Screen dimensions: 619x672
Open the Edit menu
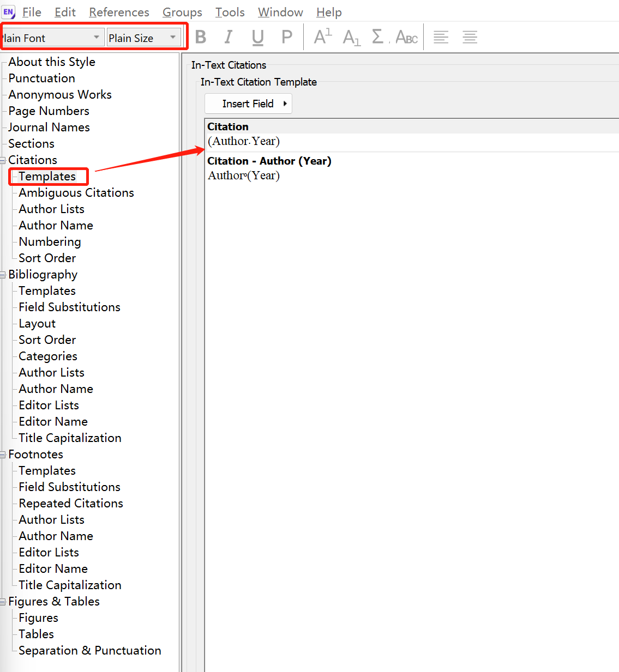point(65,12)
